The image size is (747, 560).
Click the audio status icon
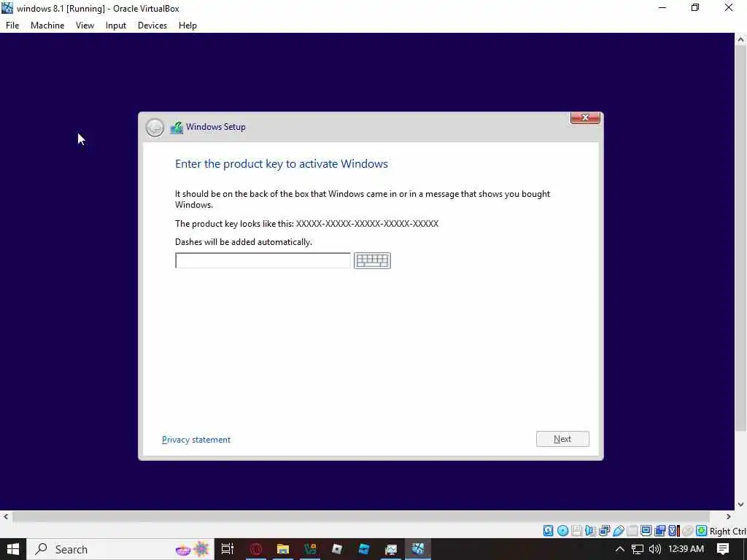[590, 531]
